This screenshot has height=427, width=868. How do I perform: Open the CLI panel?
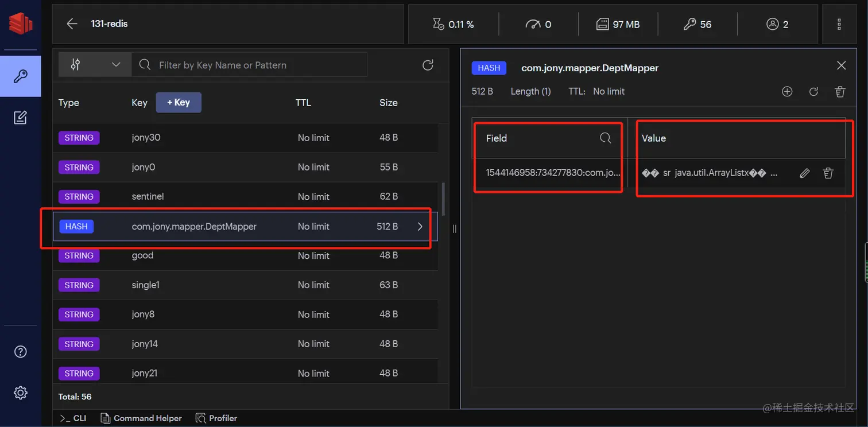click(x=73, y=418)
